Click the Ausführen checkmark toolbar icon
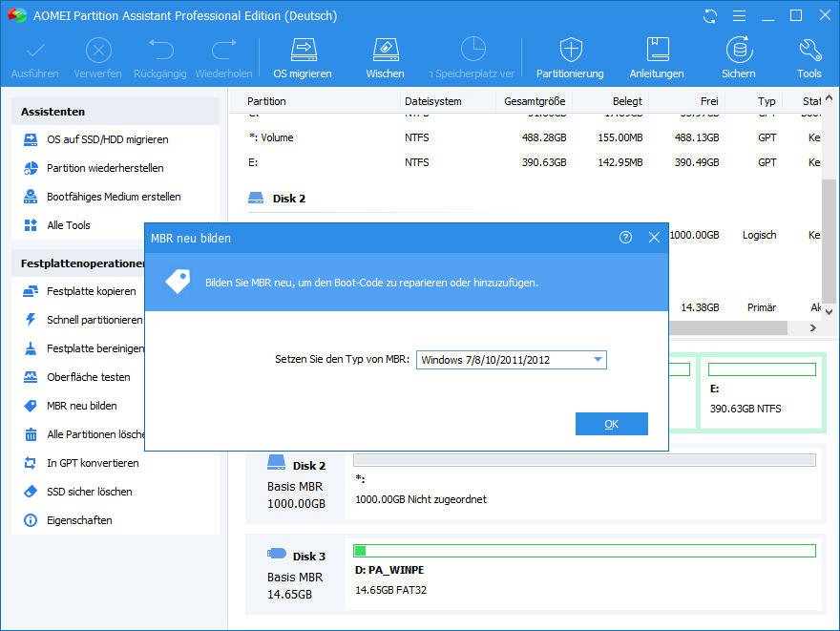 (35, 51)
